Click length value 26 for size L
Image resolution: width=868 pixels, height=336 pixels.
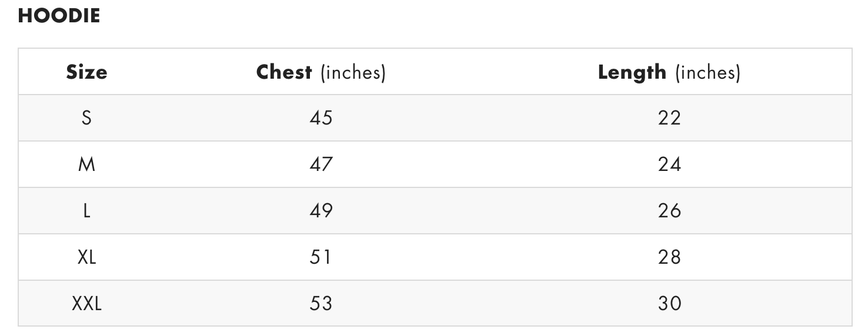669,211
